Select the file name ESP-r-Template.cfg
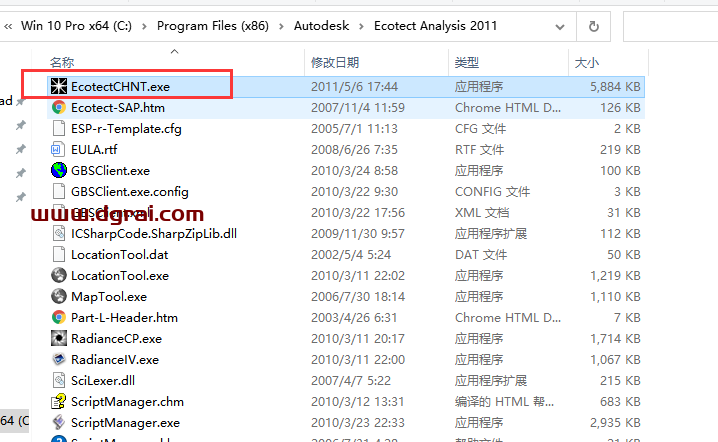The height and width of the screenshot is (442, 718). (x=126, y=129)
